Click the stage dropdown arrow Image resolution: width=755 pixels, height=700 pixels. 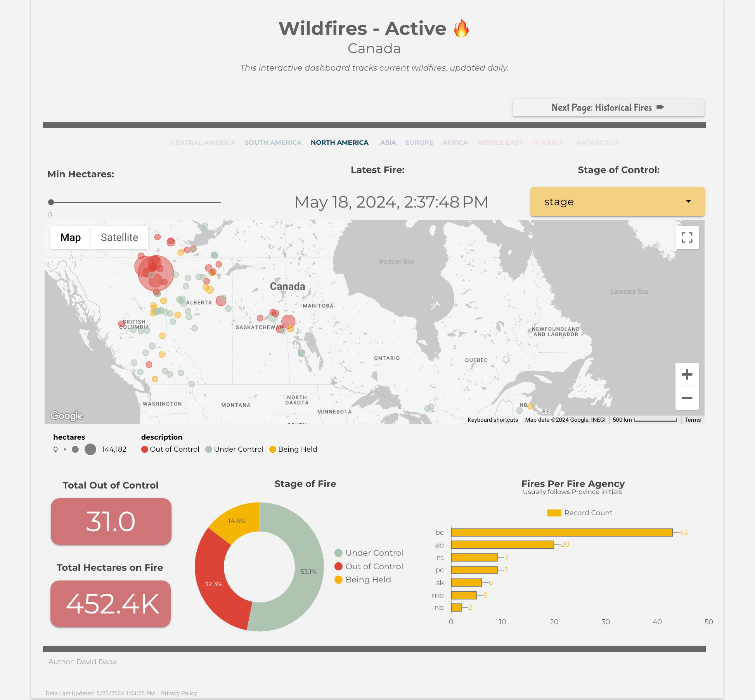[688, 201]
